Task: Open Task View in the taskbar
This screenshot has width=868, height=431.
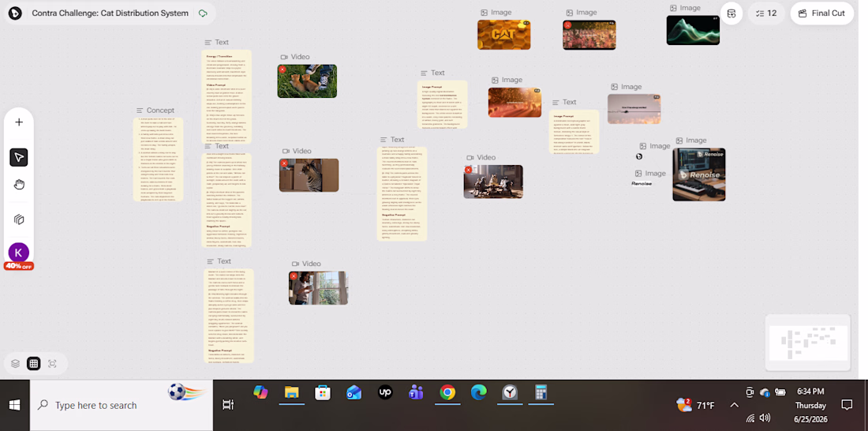Action: [227, 406]
